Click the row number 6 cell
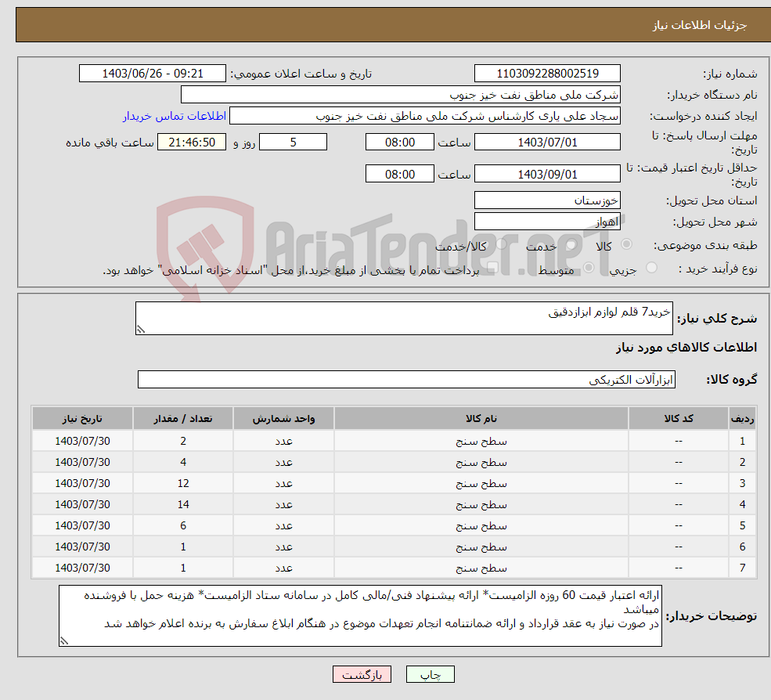The width and height of the screenshot is (771, 700). pos(742,547)
